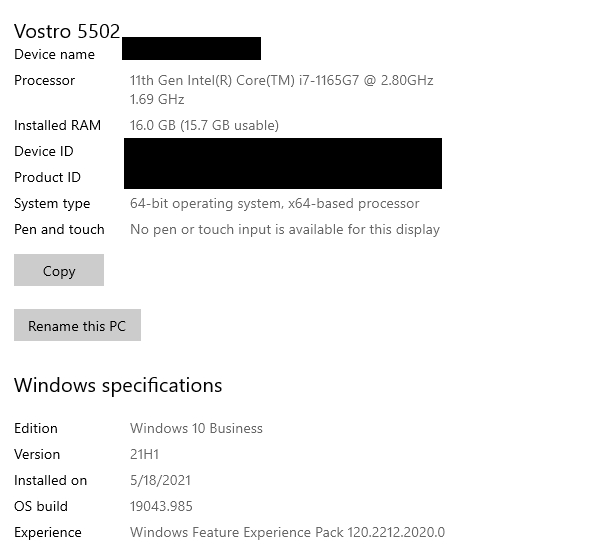
Task: Select the Installed RAM label
Action: point(57,125)
